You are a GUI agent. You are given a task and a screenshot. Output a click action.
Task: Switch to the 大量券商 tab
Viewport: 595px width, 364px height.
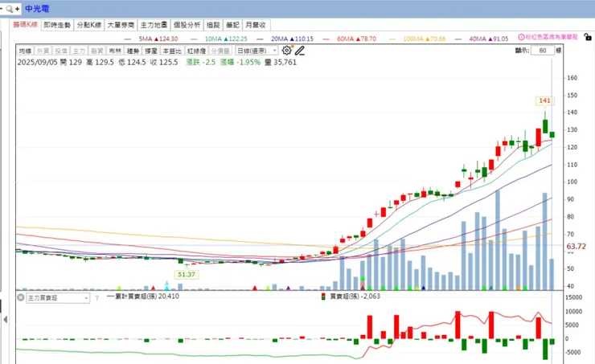(121, 25)
